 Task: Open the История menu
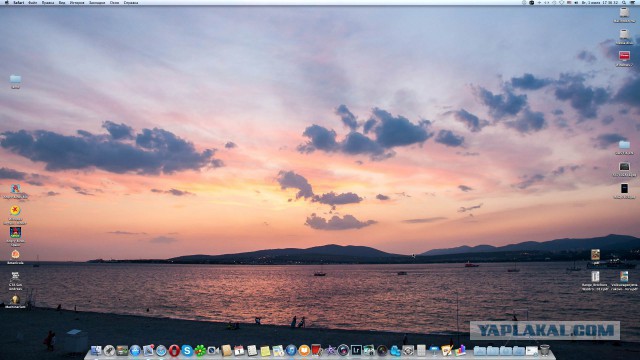77,2
